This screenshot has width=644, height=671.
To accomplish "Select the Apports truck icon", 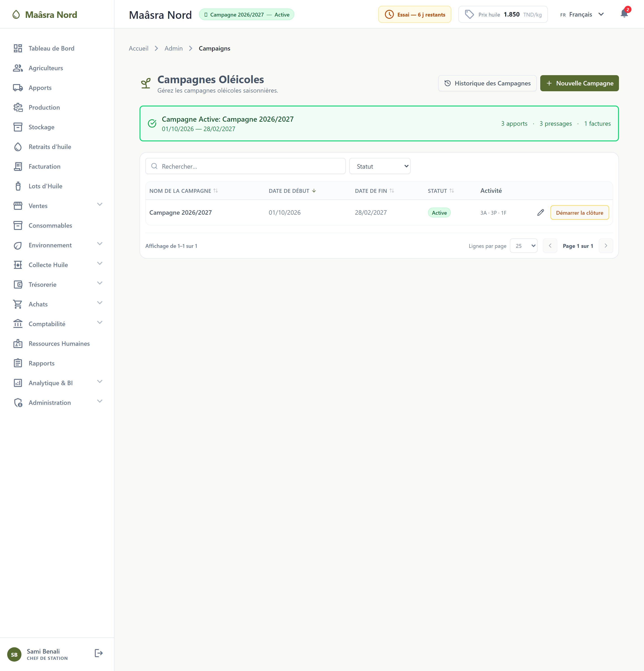I will (18, 88).
